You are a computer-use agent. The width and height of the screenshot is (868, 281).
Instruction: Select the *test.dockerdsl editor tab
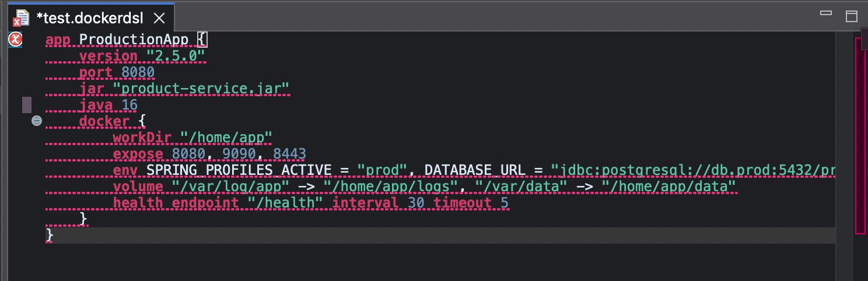coord(90,18)
